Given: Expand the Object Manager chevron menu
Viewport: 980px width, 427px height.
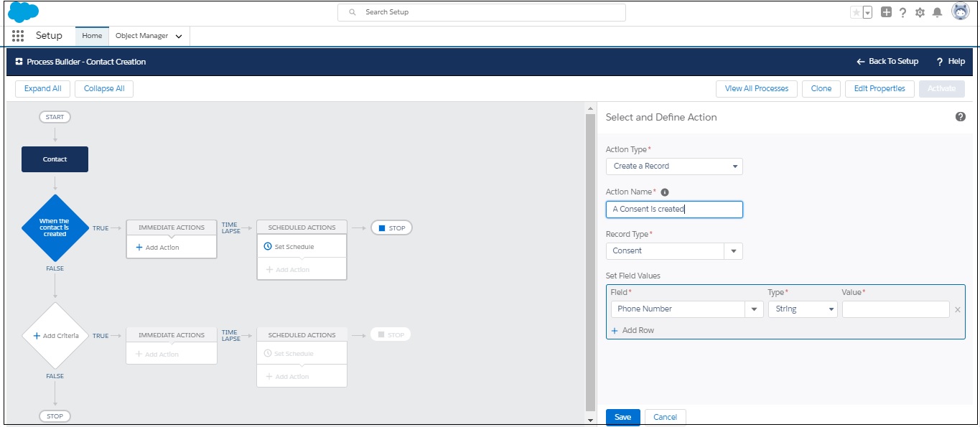Looking at the screenshot, I should pos(179,36).
